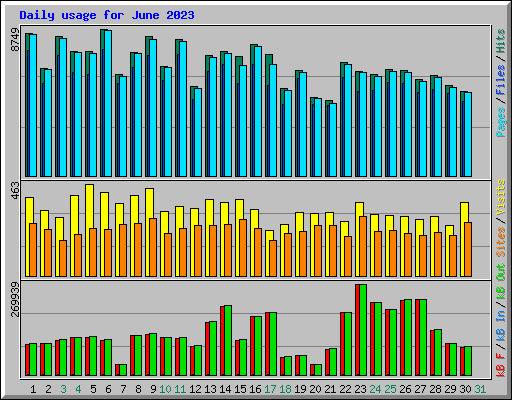Click the 8749 y-axis value
This screenshot has height=400, width=512.
point(15,40)
